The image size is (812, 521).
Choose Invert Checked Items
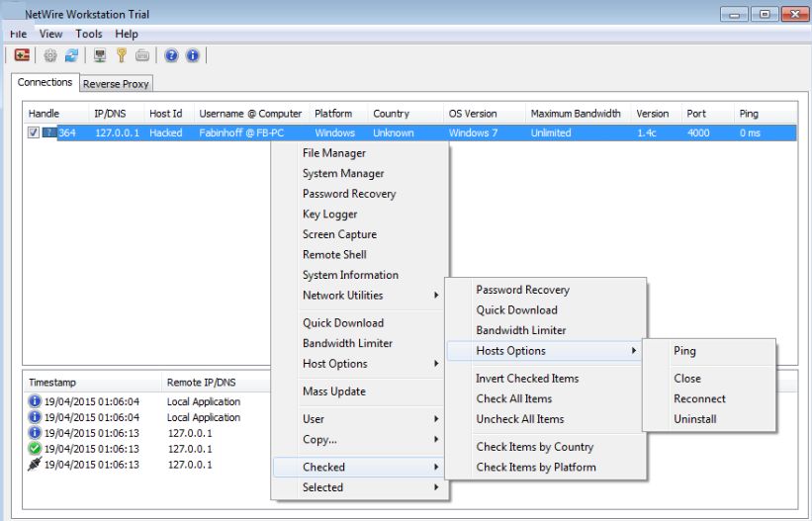click(527, 379)
